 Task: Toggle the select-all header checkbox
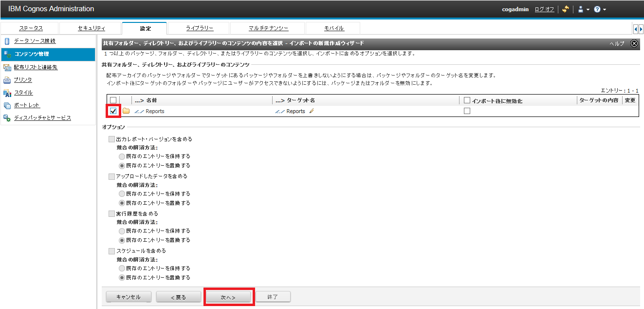click(x=113, y=100)
